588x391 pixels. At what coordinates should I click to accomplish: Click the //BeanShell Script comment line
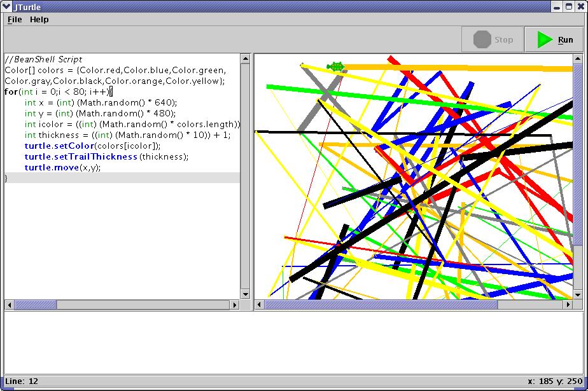click(x=43, y=59)
